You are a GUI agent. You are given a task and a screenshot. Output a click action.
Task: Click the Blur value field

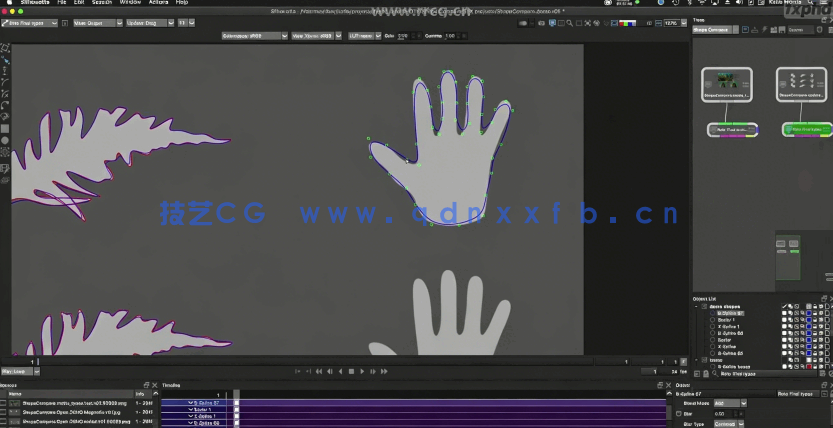pos(725,413)
